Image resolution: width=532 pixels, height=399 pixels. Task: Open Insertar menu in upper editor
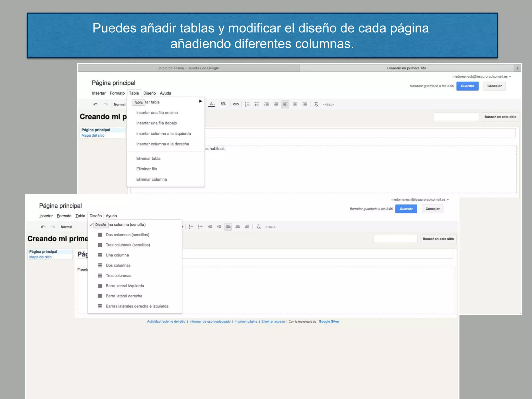(x=99, y=93)
